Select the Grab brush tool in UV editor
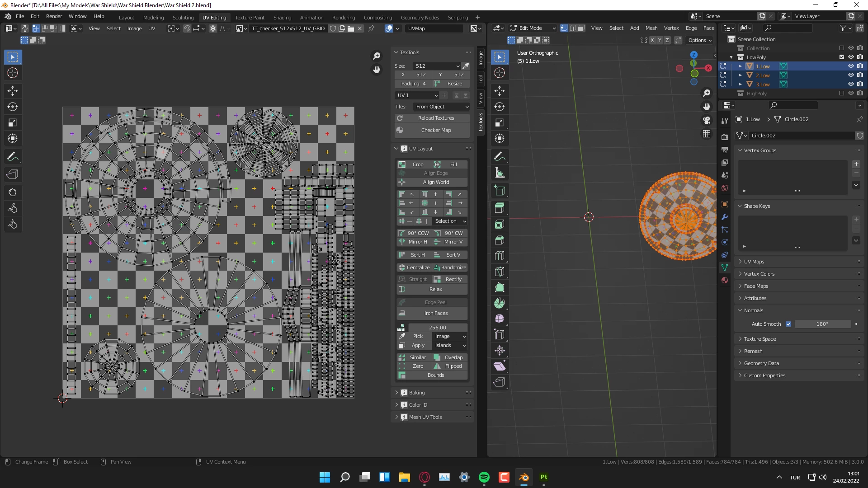Image resolution: width=868 pixels, height=488 pixels. pyautogui.click(x=13, y=192)
